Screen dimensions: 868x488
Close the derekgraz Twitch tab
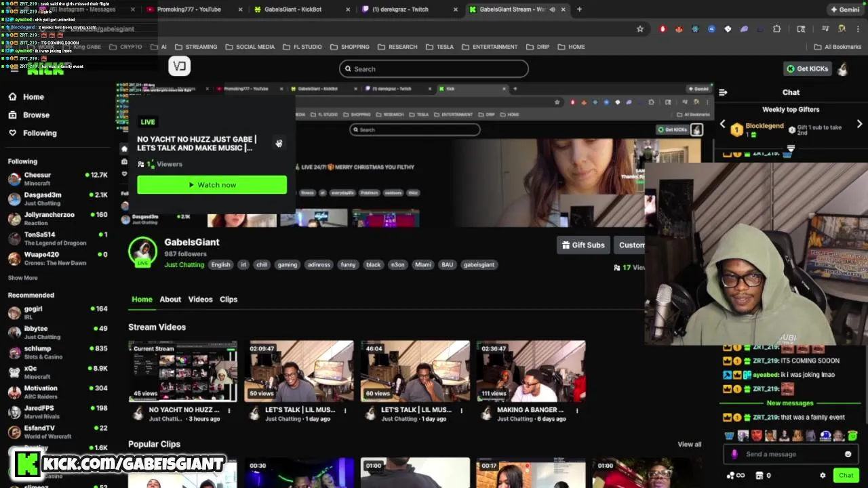click(x=455, y=9)
